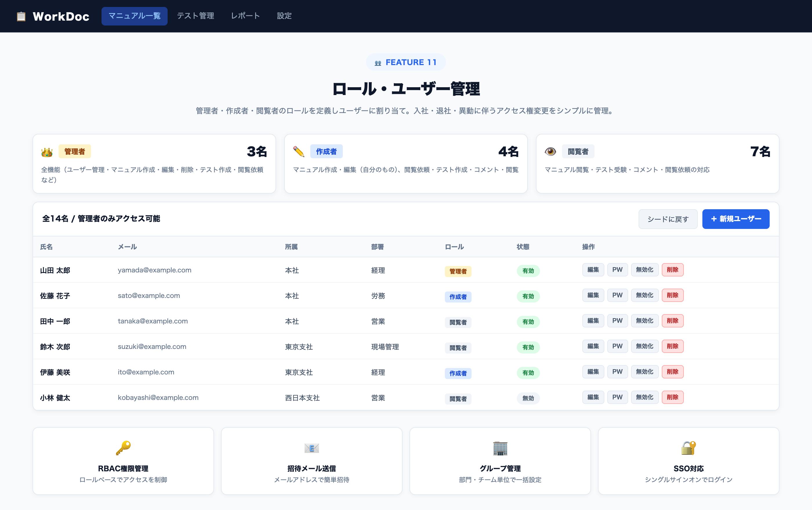This screenshot has height=510, width=812.
Task: Click the SSO対応 card title
Action: pyautogui.click(x=688, y=469)
